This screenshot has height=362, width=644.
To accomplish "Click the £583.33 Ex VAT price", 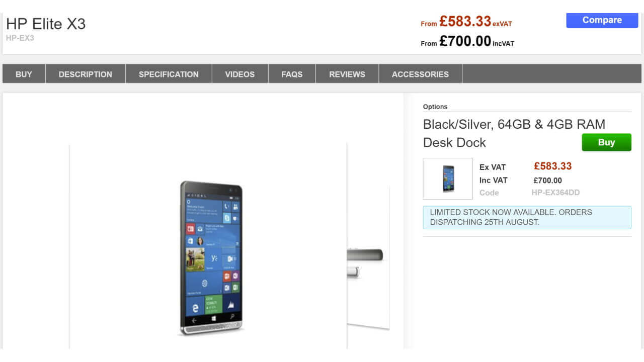I will pos(553,166).
